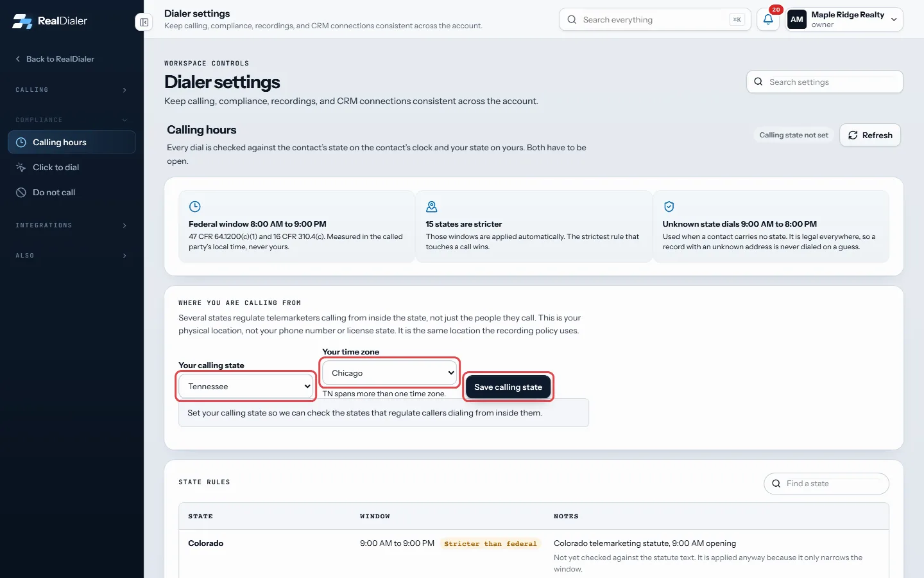Click Save calling state button
Image resolution: width=924 pixels, height=578 pixels.
(508, 387)
